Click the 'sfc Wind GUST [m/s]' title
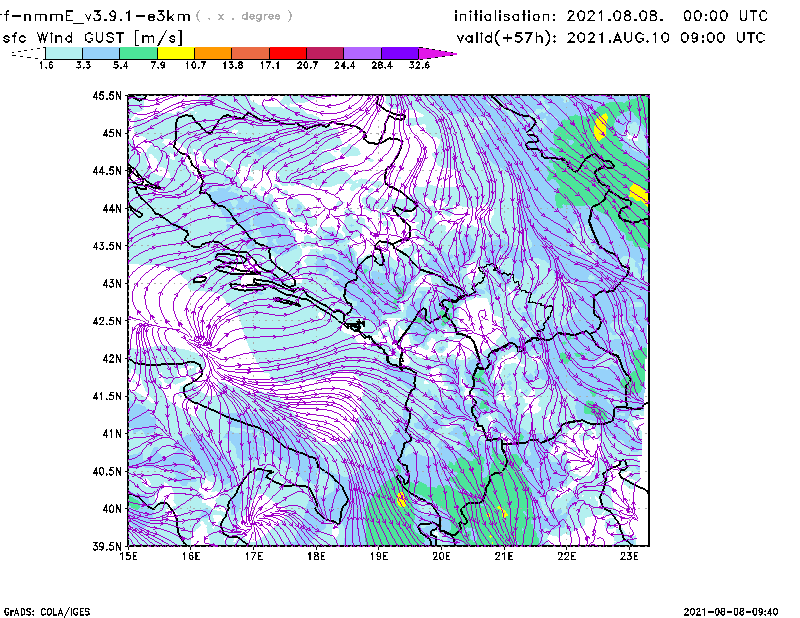 [x=92, y=38]
